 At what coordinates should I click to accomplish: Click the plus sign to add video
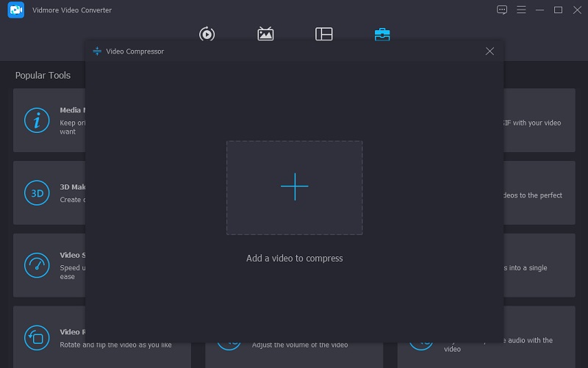point(294,187)
